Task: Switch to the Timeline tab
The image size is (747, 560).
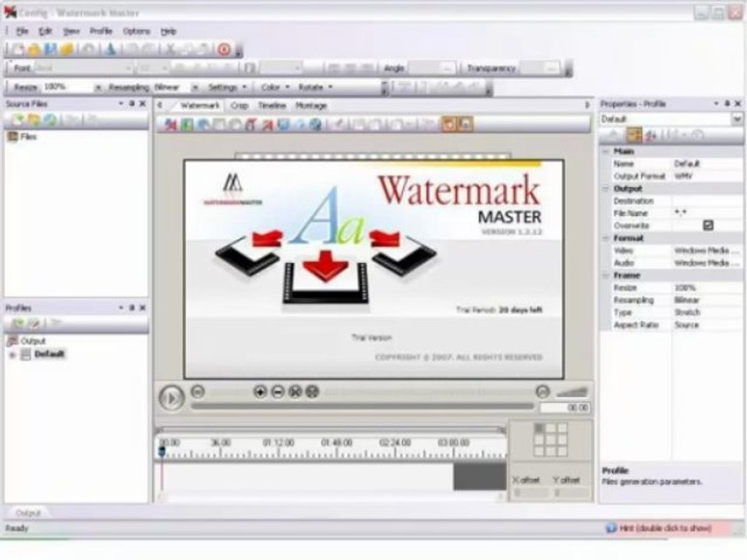Action: pyautogui.click(x=272, y=106)
